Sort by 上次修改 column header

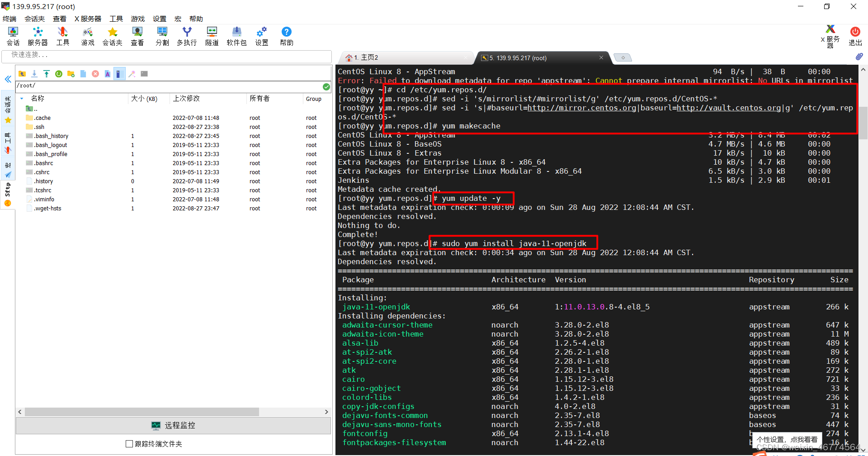[x=186, y=99]
